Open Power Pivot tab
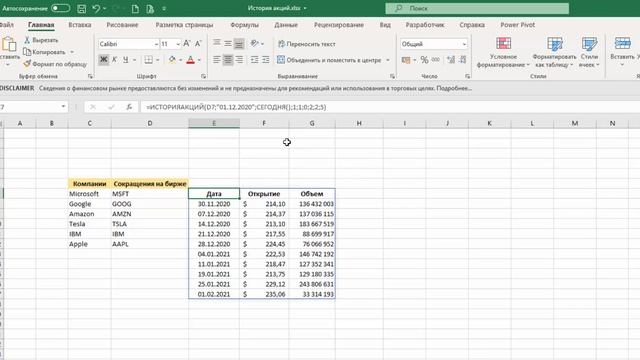640x360 pixels. tap(517, 25)
